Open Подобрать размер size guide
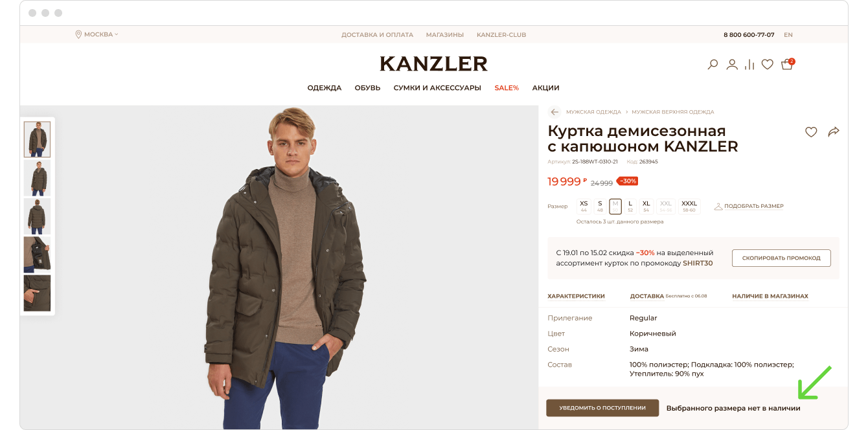The image size is (868, 430). point(749,207)
